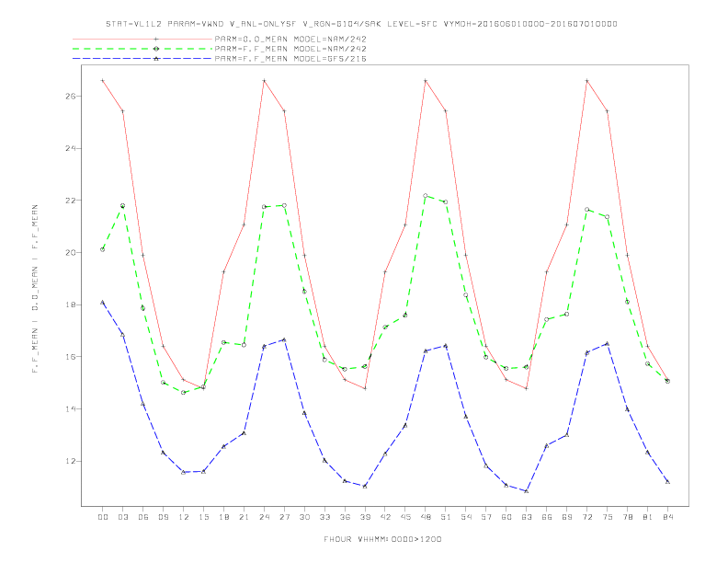728x563 pixels.
Task: Click the blue dashed legend line sample
Action: (x=142, y=59)
